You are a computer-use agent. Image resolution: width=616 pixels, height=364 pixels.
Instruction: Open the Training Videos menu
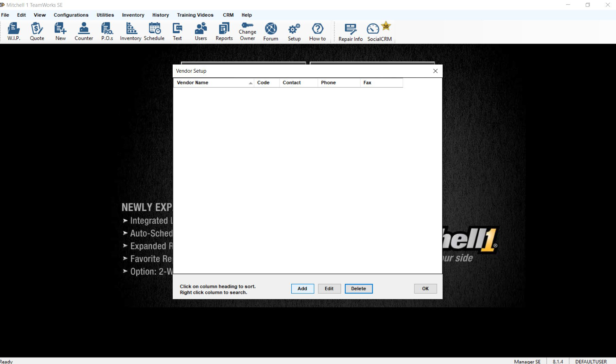[x=195, y=15]
